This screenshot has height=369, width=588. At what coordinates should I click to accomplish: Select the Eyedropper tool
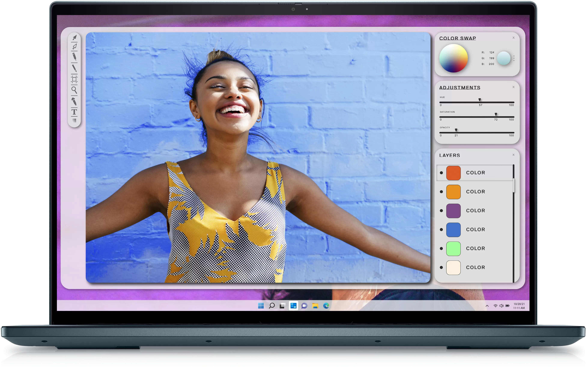tap(74, 101)
